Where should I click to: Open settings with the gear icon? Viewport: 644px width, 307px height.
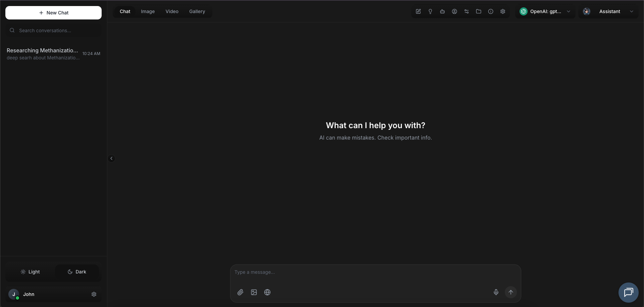coord(503,11)
